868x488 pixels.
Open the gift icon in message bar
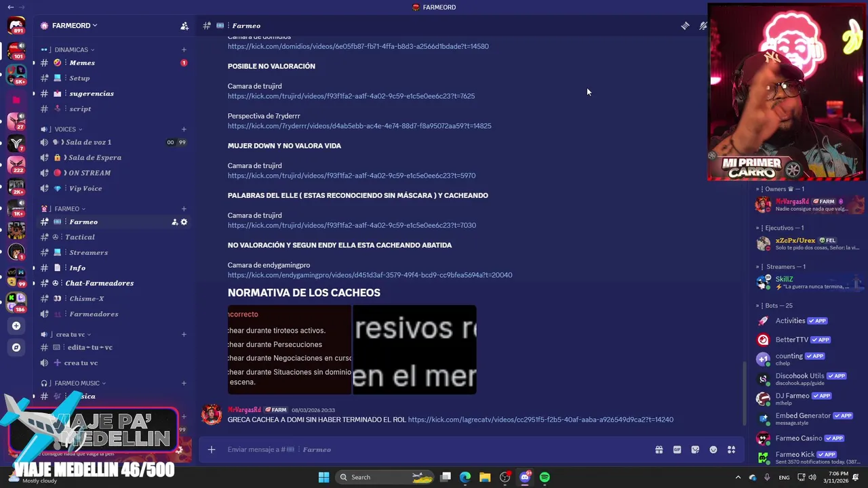coord(658,449)
